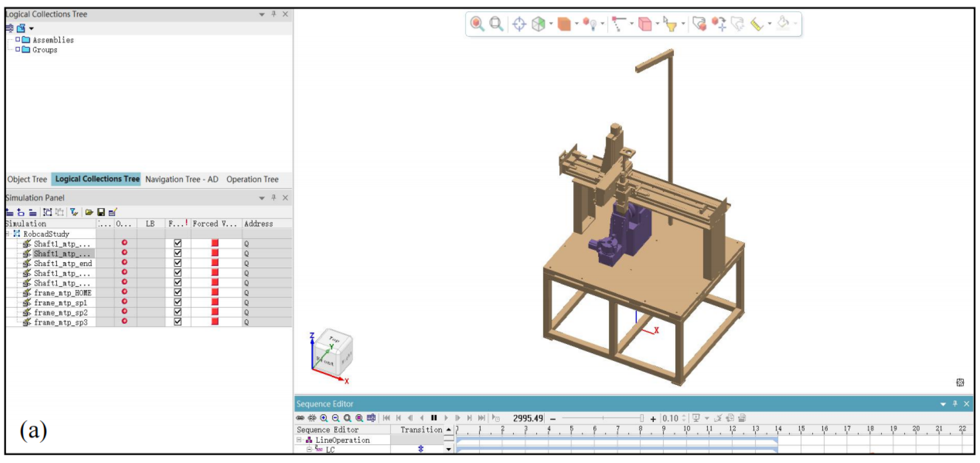Click the View Center crosshair icon

click(x=519, y=24)
